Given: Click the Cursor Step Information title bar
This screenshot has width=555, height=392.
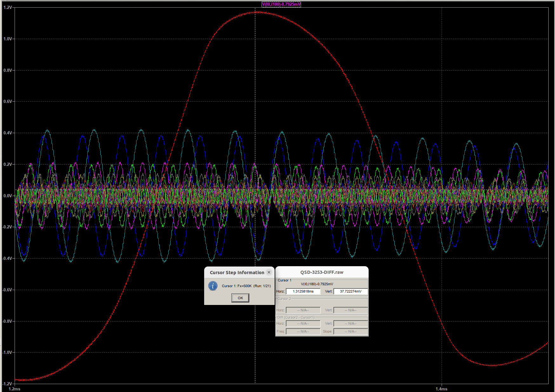Looking at the screenshot, I should coord(237,273).
